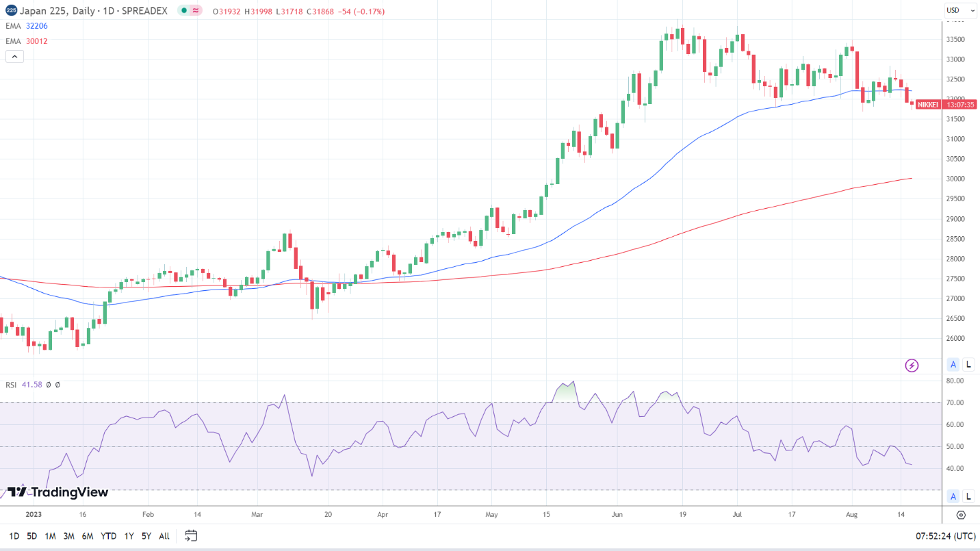Toggle auto scale A on RSI pane
The image size is (980, 551).
953,496
